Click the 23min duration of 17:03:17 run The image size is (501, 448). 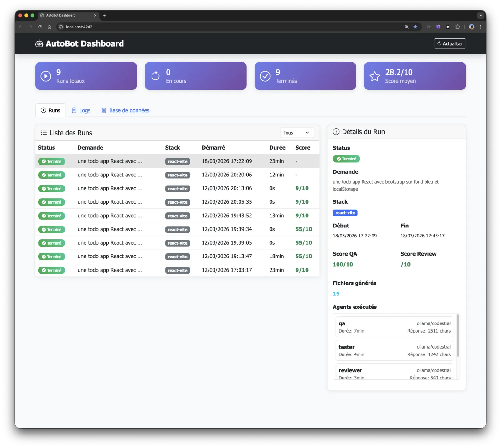(276, 270)
